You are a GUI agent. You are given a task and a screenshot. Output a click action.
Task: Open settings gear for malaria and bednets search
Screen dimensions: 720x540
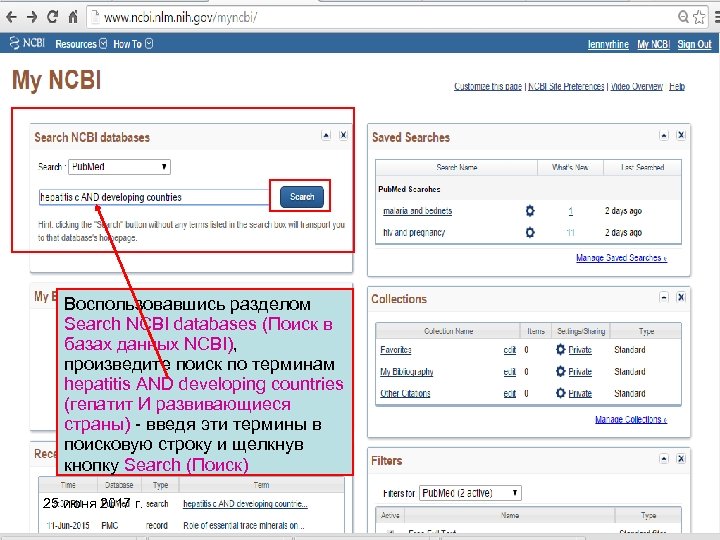tap(530, 211)
